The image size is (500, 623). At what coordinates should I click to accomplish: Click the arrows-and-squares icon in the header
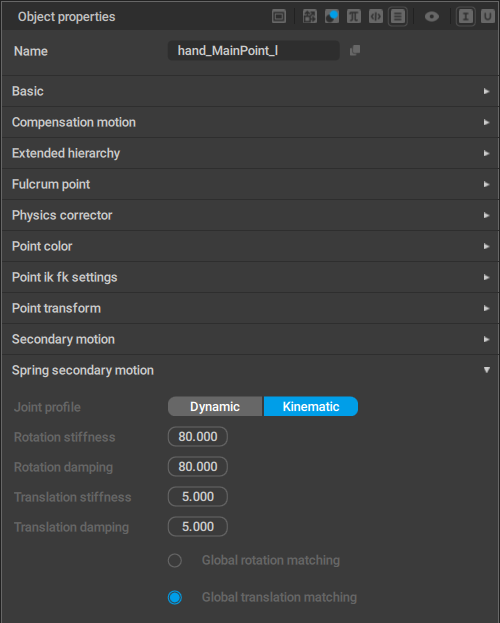[310, 17]
